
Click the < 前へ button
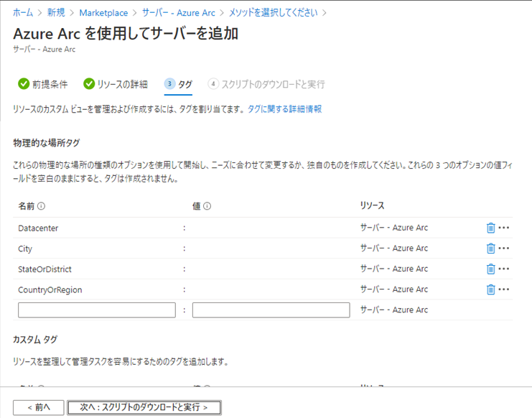pos(38,407)
